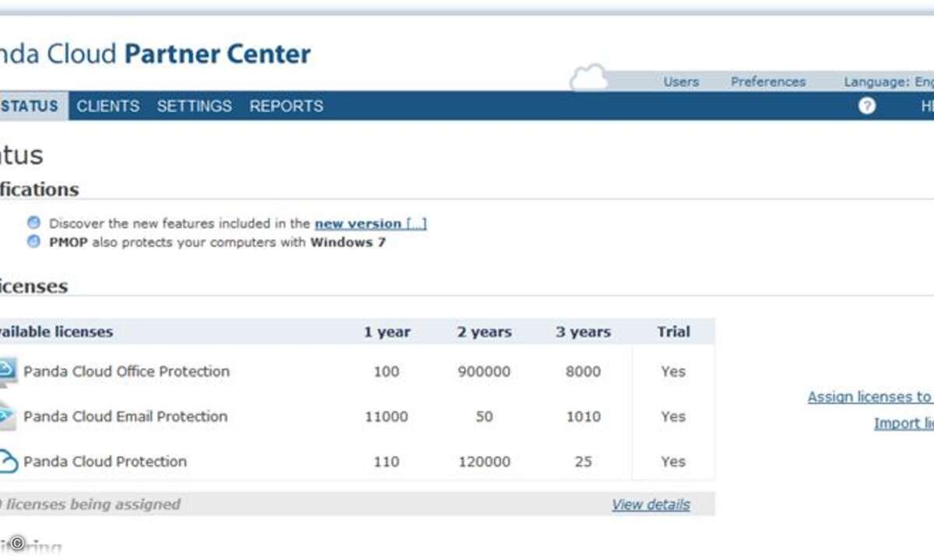Image resolution: width=934 pixels, height=560 pixels.
Task: Click the value 900000 in the 2 years column
Action: (x=484, y=372)
